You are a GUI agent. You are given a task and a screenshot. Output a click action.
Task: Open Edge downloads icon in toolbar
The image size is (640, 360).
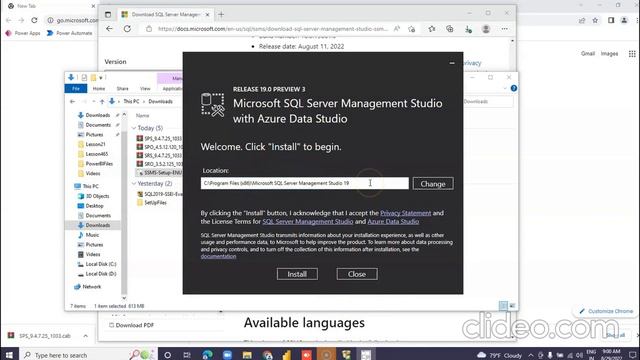click(x=468, y=29)
